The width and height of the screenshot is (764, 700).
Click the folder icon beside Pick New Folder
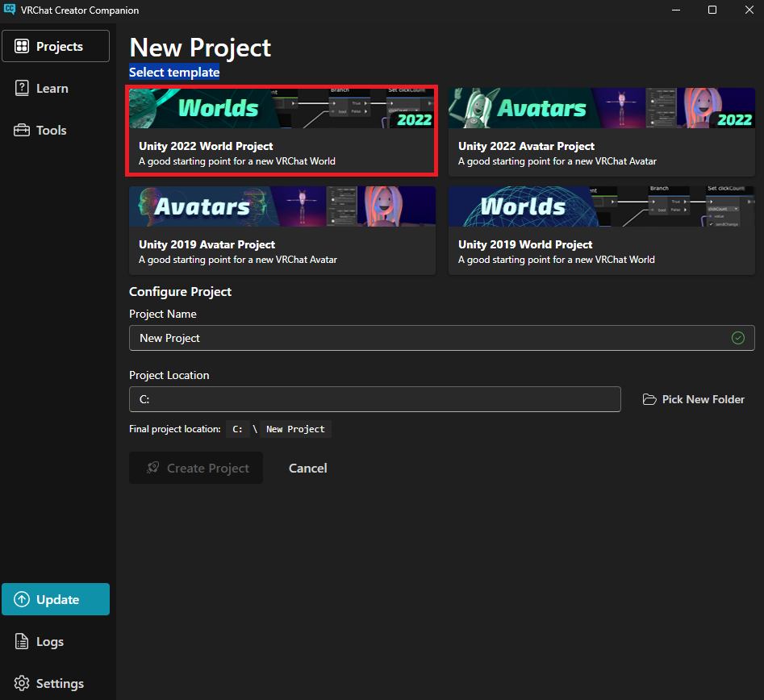pyautogui.click(x=649, y=400)
